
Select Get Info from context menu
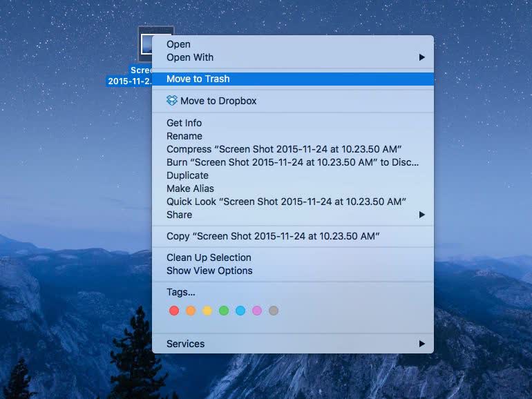pos(293,123)
